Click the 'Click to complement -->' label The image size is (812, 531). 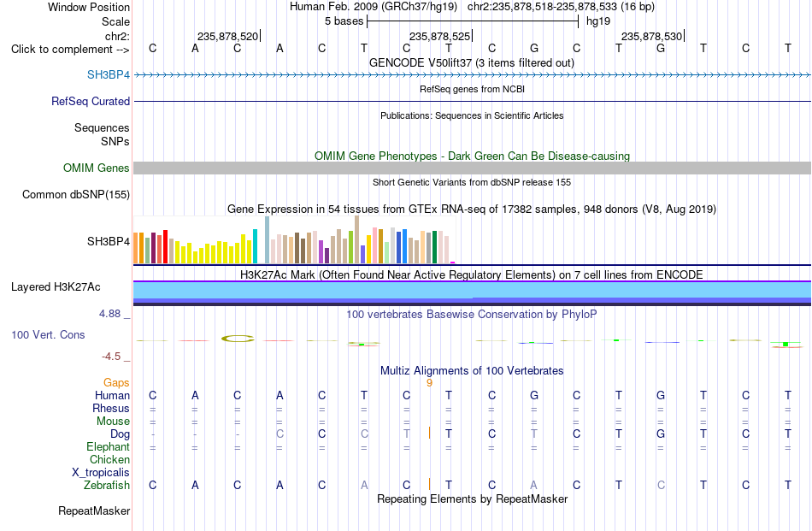pos(70,50)
